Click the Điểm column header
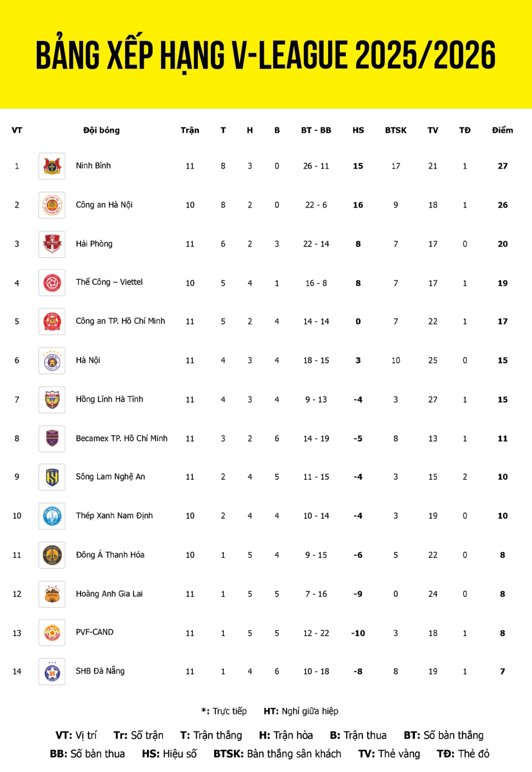Image resolution: width=532 pixels, height=772 pixels. click(502, 130)
